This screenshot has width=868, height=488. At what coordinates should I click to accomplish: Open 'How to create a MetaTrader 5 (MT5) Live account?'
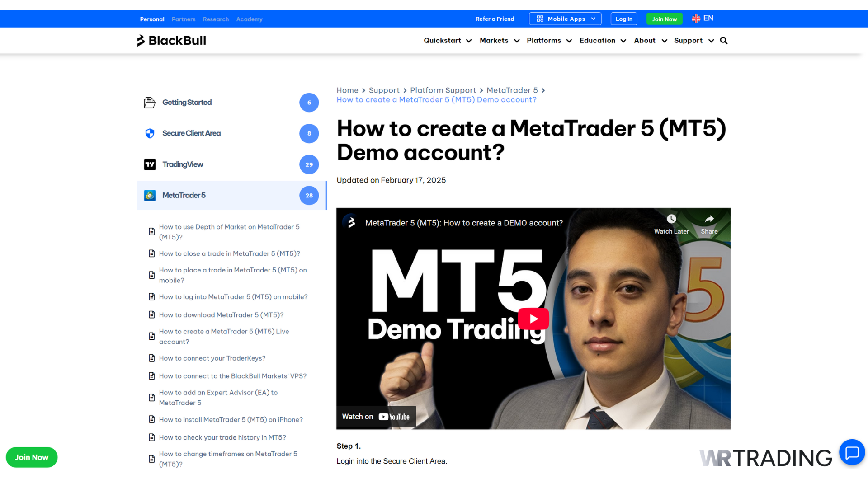(x=224, y=337)
